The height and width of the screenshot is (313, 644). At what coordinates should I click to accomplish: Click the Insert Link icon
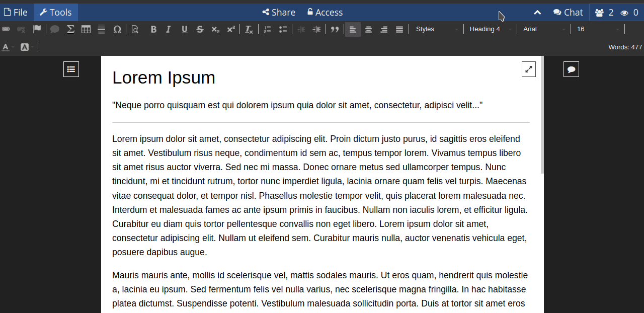[x=6, y=29]
